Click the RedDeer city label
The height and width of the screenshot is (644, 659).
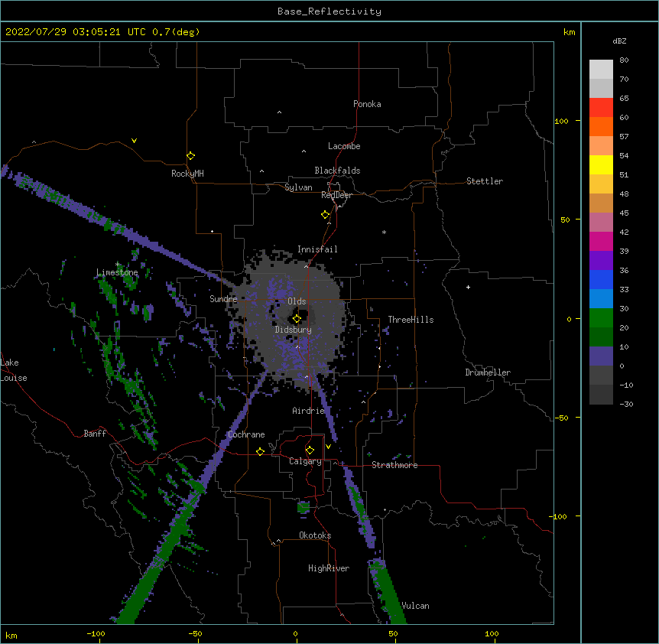[336, 195]
